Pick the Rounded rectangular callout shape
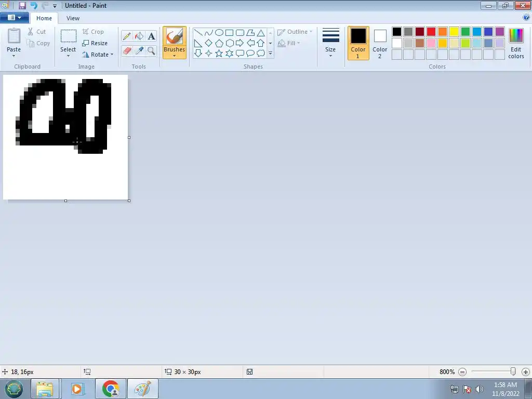 [x=240, y=54]
